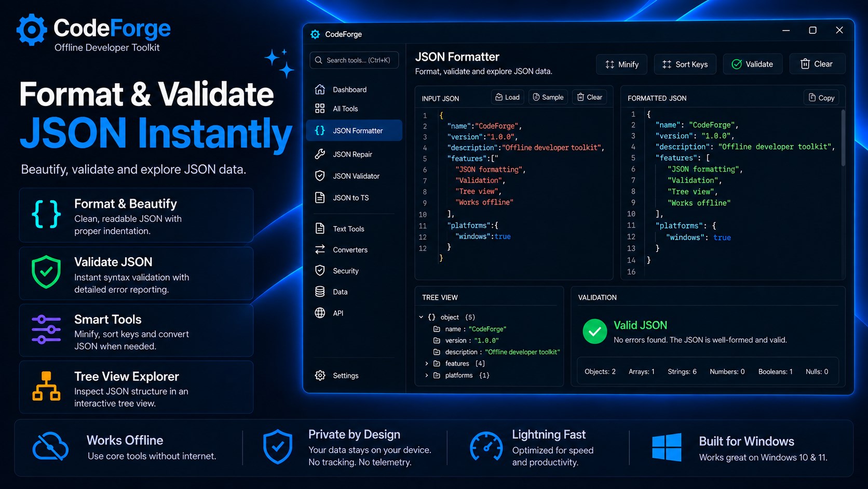
Task: Open the Text Tools document icon
Action: (320, 229)
